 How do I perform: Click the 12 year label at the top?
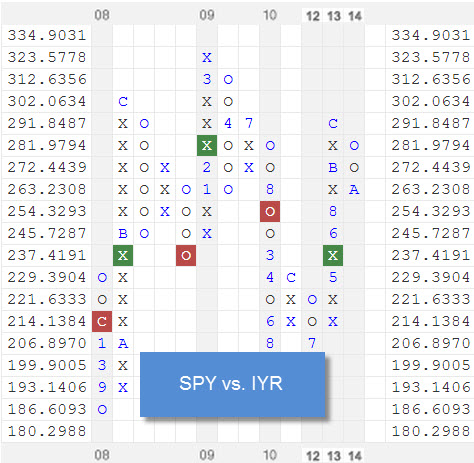(x=313, y=16)
